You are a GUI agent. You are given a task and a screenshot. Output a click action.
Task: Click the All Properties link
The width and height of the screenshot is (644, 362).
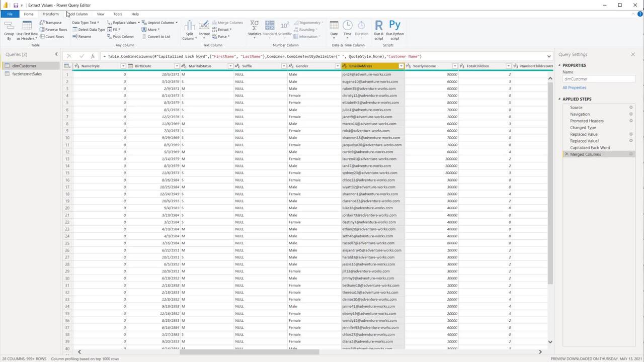[x=574, y=87]
